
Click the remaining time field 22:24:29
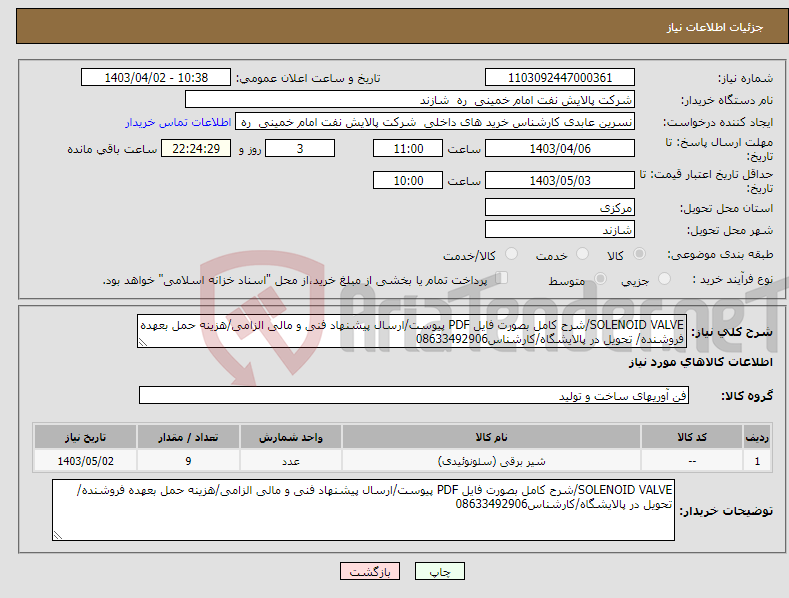click(196, 148)
